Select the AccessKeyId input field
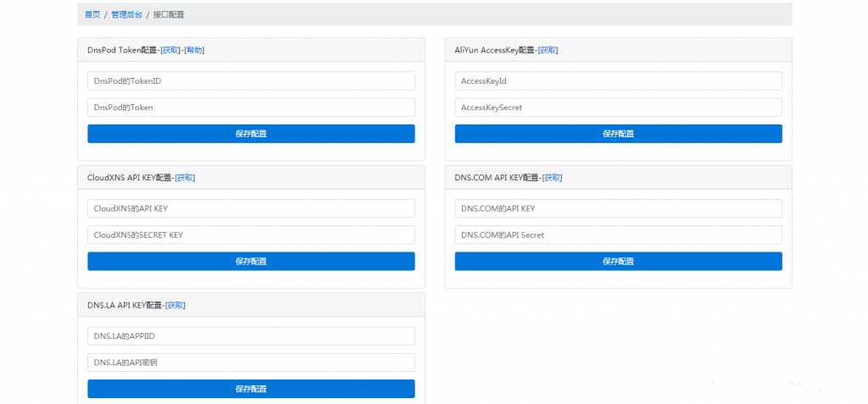The width and height of the screenshot is (868, 404). [x=618, y=80]
